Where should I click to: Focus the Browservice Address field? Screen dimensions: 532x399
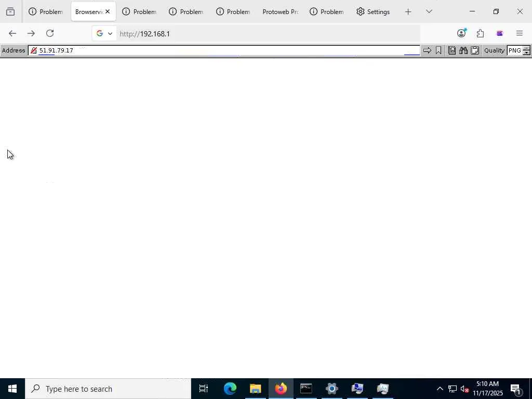(x=224, y=50)
